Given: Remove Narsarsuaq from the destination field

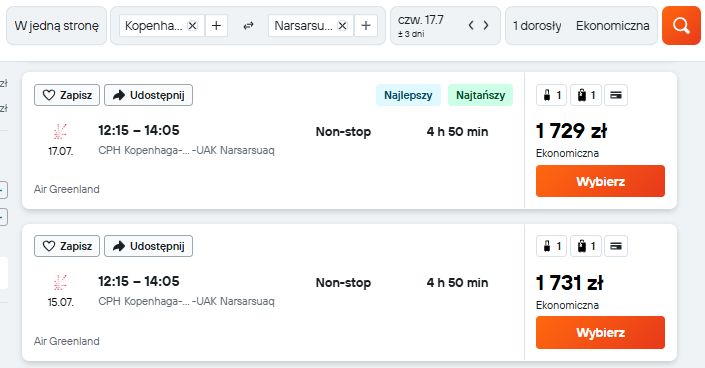Looking at the screenshot, I should click(x=342, y=26).
